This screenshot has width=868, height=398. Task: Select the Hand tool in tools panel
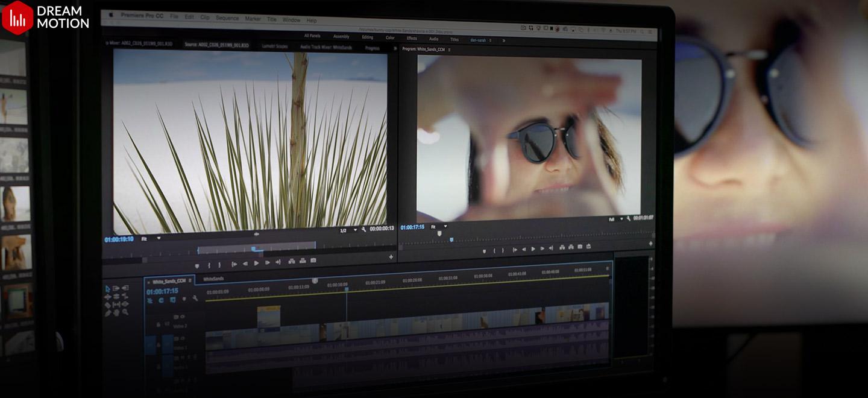(x=116, y=312)
